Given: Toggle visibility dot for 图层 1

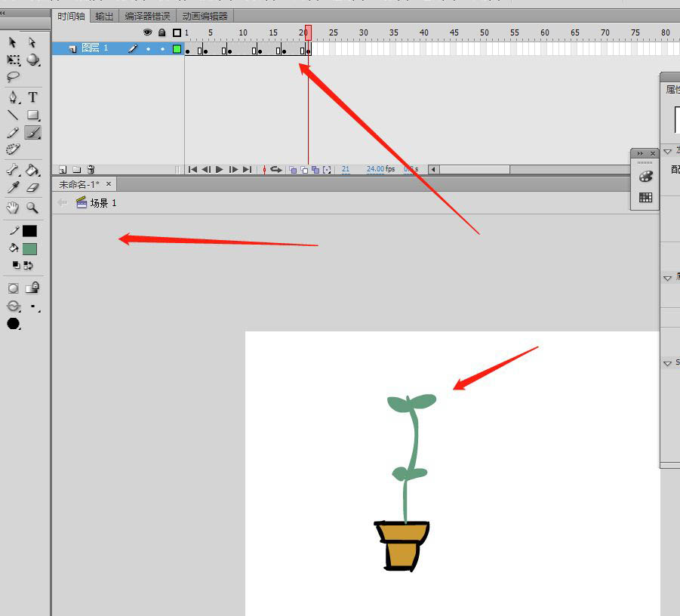Looking at the screenshot, I should pos(149,49).
